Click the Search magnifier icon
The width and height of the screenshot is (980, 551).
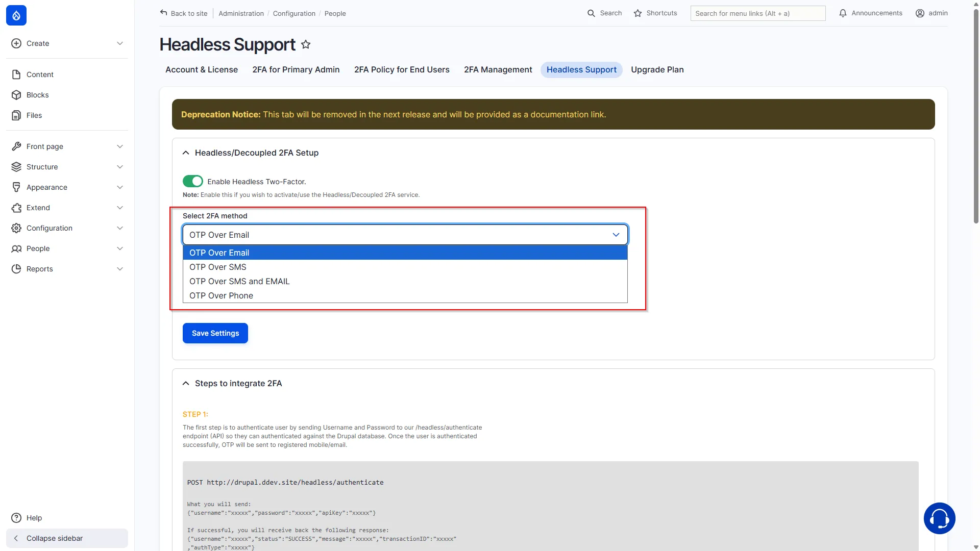point(591,13)
